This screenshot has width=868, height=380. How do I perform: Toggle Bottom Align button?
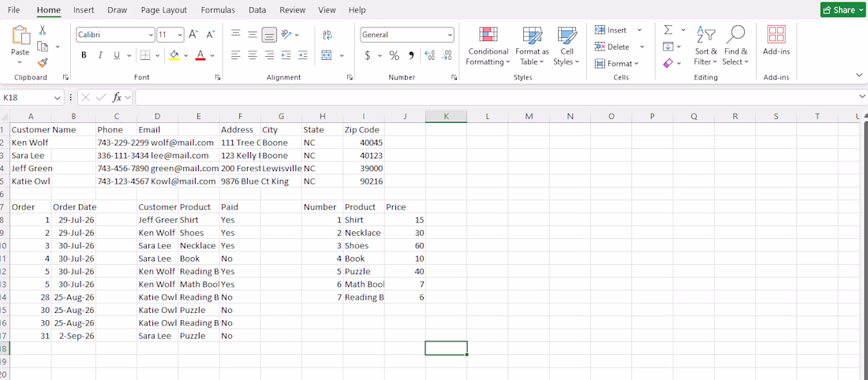(269, 35)
